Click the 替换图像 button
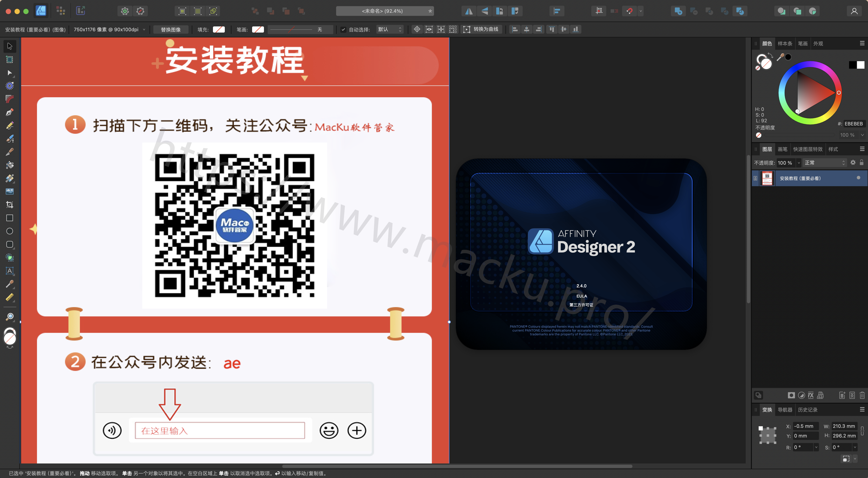 click(x=171, y=29)
